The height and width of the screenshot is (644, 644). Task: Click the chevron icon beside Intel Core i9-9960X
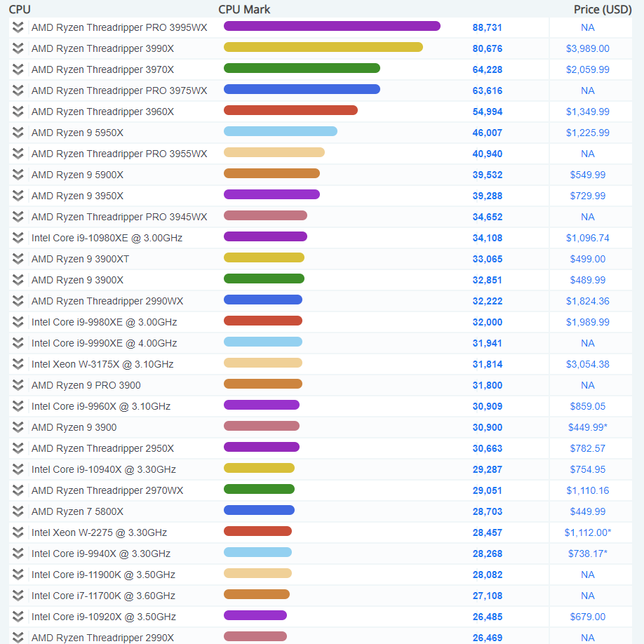(18, 406)
